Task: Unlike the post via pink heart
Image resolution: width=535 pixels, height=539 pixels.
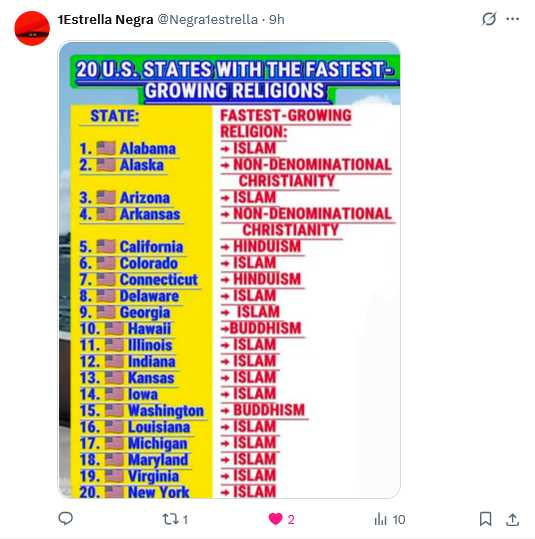Action: pyautogui.click(x=275, y=519)
